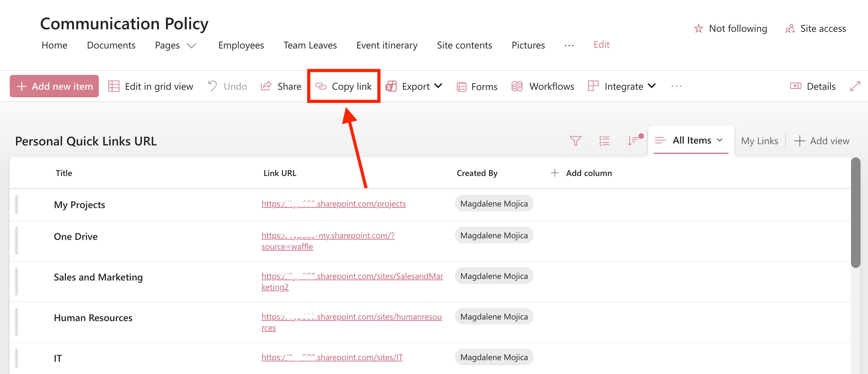
Task: Open the One Drive my.sharepoint.com link
Action: [328, 241]
